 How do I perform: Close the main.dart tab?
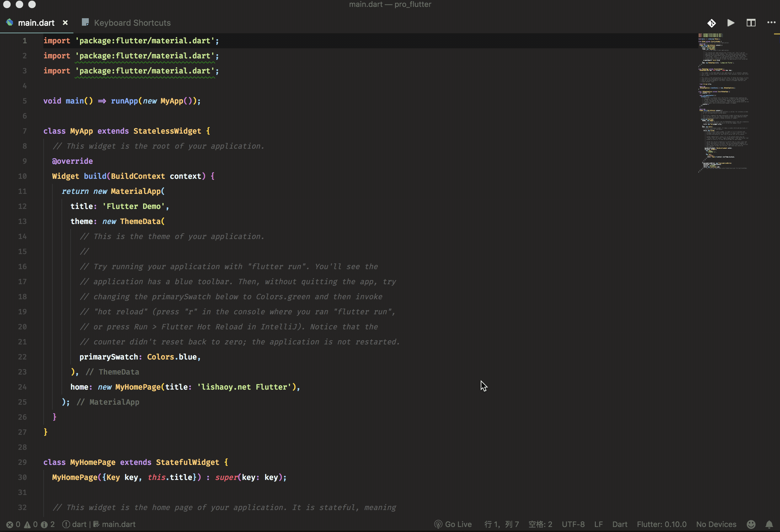click(x=65, y=23)
